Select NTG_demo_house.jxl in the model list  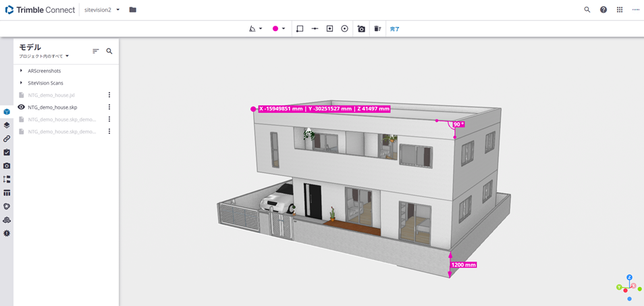[51, 95]
